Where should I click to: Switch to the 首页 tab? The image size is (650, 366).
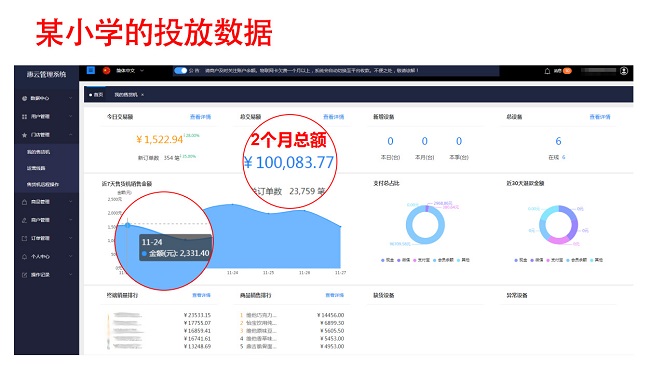(x=96, y=95)
